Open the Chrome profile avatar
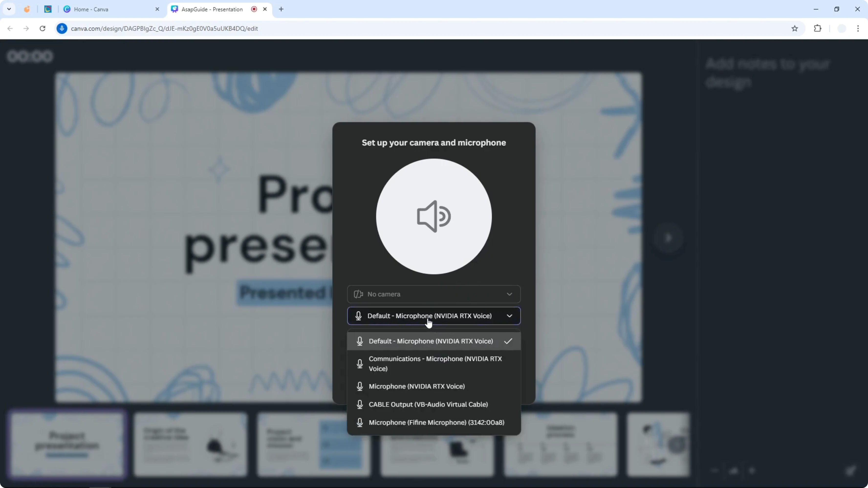The width and height of the screenshot is (868, 488). [842, 28]
